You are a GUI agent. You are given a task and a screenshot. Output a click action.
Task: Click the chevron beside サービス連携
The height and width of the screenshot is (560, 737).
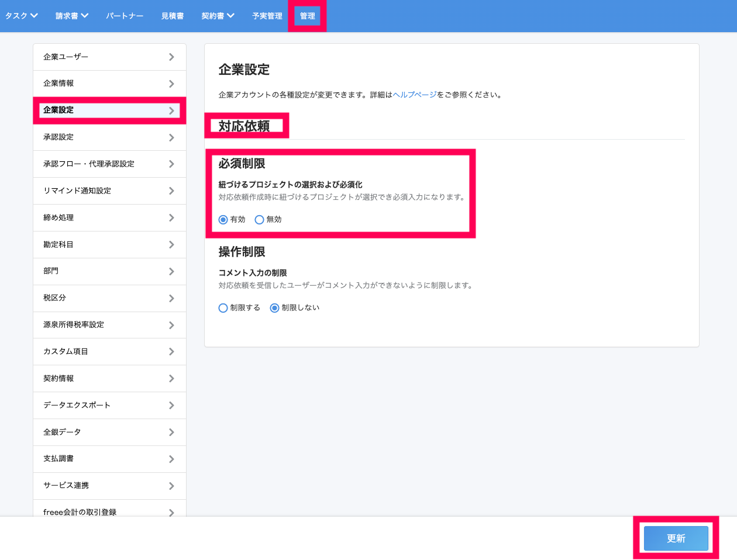coord(171,486)
